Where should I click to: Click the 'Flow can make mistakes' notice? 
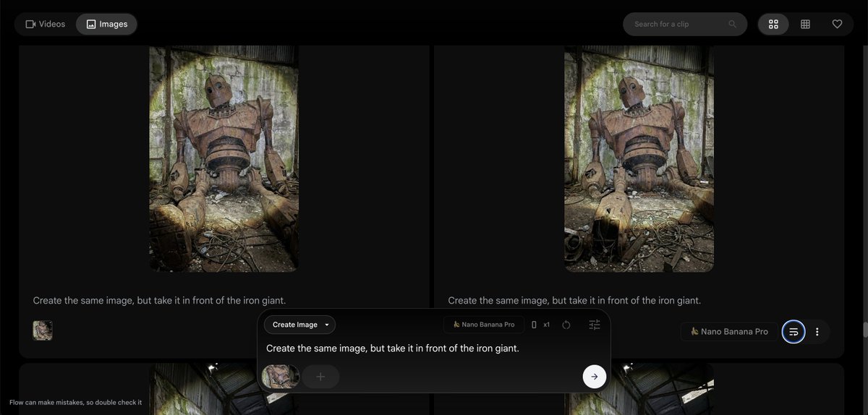[x=76, y=403]
